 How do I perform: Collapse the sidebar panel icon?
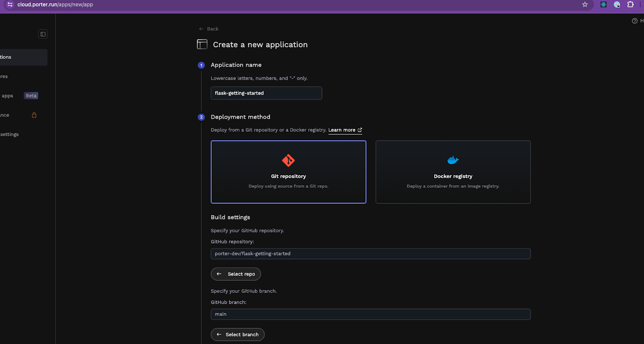43,34
